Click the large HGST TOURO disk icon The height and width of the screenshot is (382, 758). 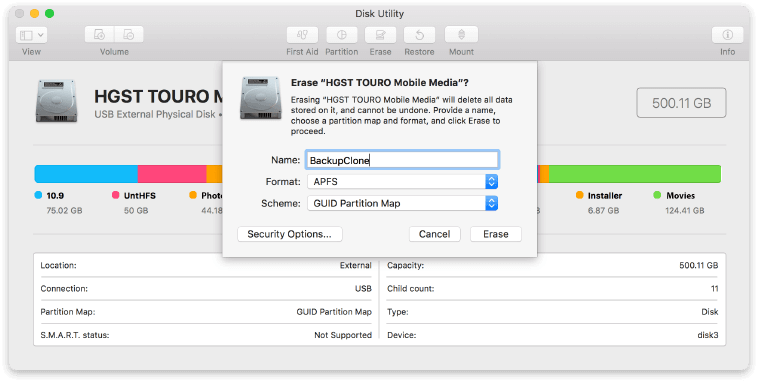coord(56,101)
